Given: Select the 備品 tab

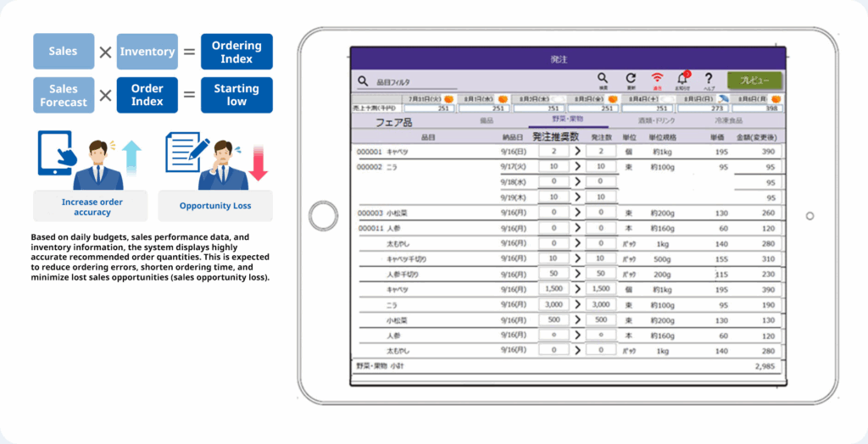Looking at the screenshot, I should coord(487,122).
